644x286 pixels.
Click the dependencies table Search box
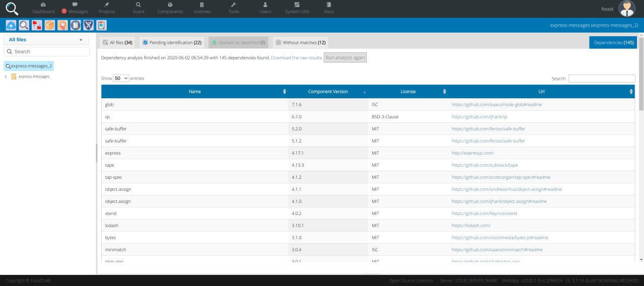coord(602,79)
